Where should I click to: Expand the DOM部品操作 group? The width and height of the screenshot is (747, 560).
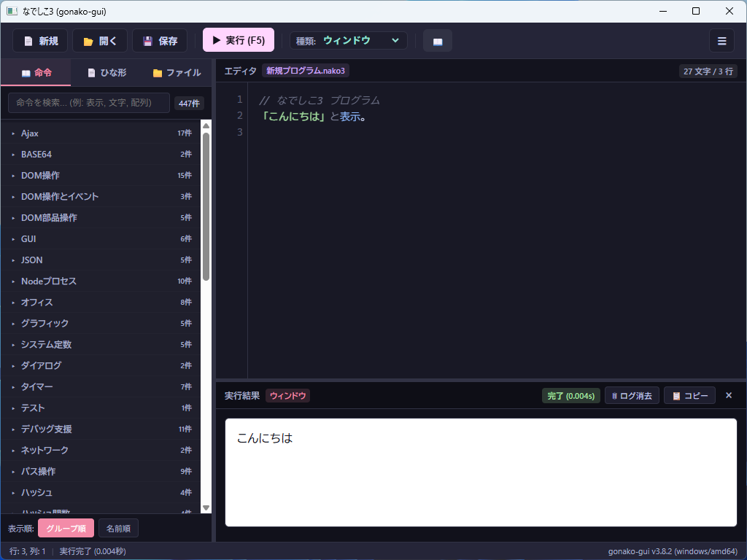point(101,217)
